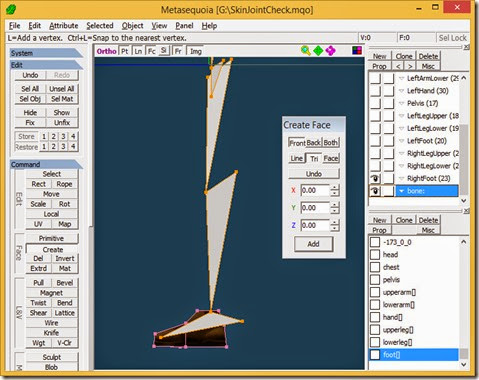Click Store slot 1 button
This screenshot has width=479, height=380.
(44, 136)
